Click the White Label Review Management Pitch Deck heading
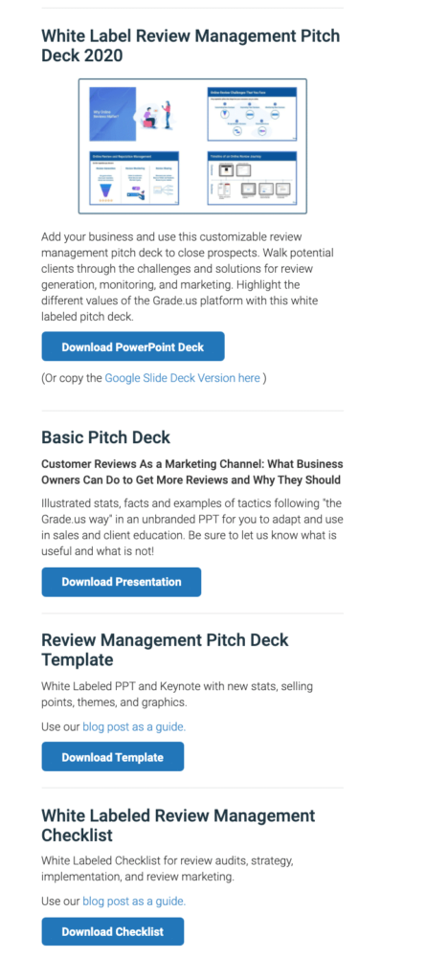Viewport: 448px width, 980px height. point(190,46)
